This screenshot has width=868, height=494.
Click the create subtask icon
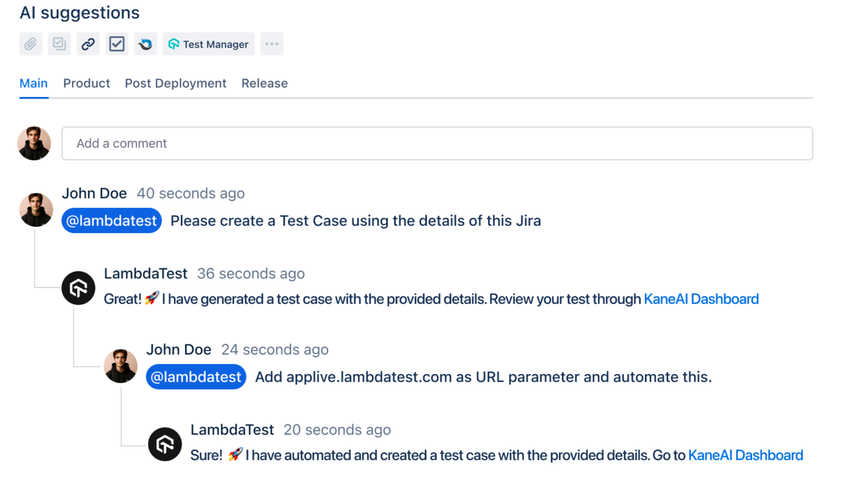pos(59,44)
